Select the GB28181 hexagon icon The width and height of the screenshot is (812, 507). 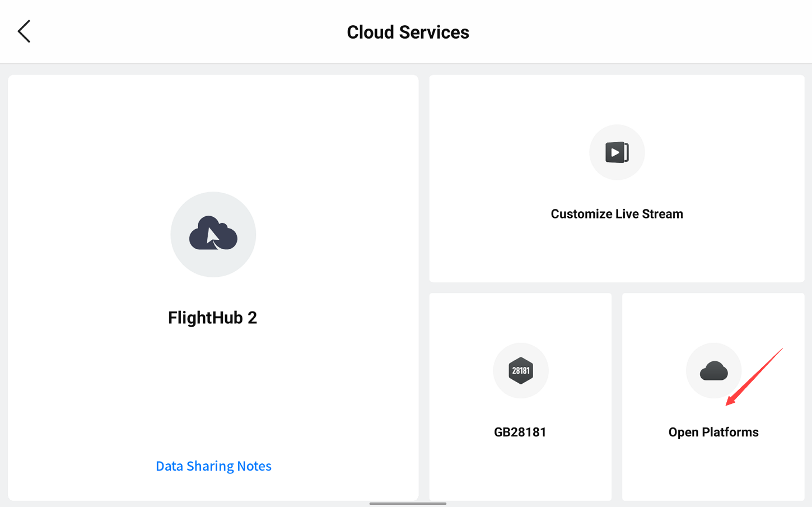pos(520,370)
